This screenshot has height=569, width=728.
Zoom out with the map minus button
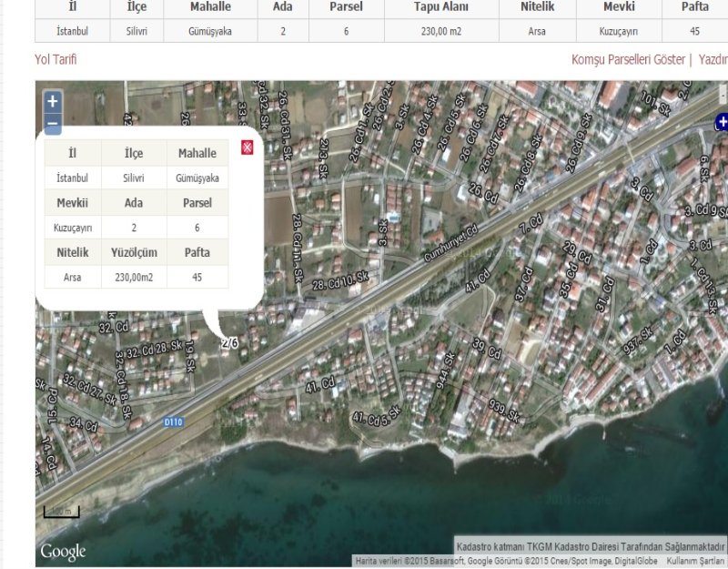click(53, 124)
